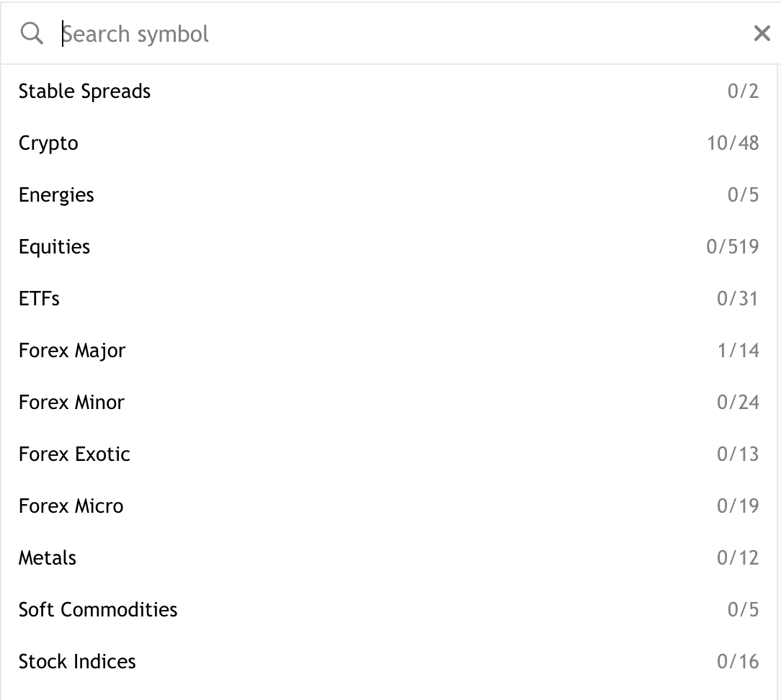Expand the Soft Commodities category
781x700 pixels.
[98, 609]
